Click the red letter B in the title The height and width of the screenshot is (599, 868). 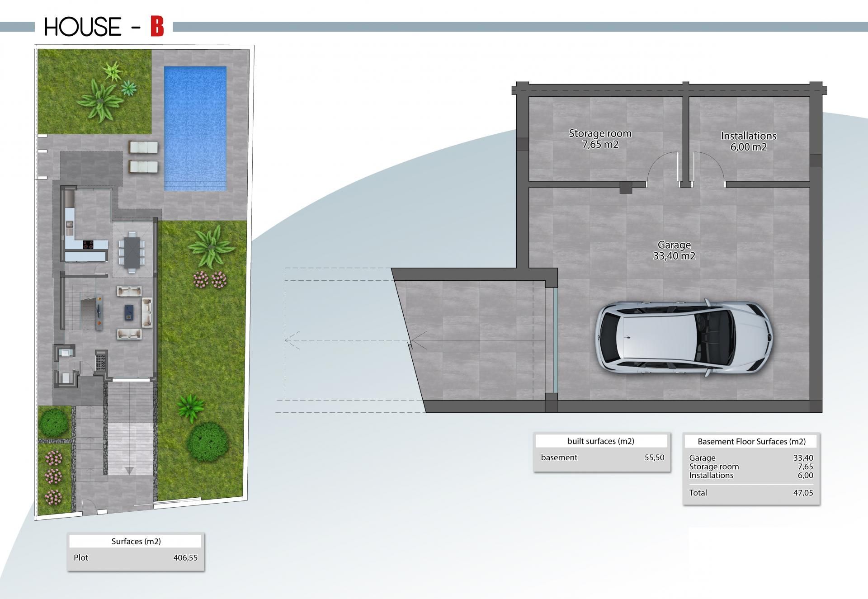(x=157, y=27)
